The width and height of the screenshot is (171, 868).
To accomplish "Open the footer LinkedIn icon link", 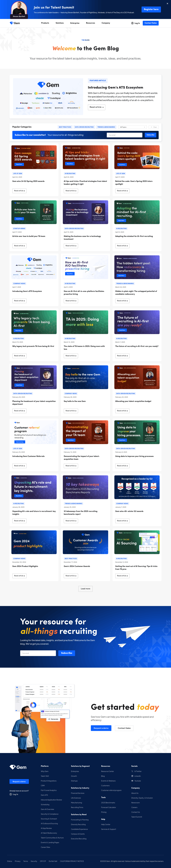I will point(132,776).
